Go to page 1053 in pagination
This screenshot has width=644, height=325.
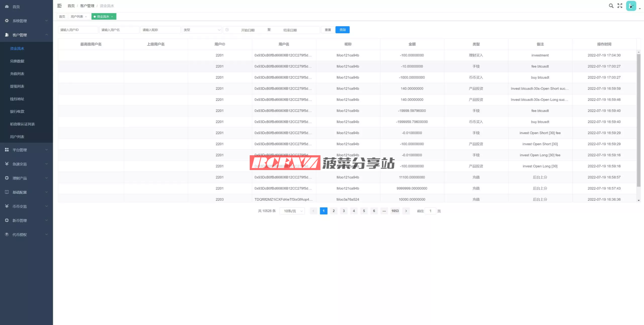pos(395,211)
